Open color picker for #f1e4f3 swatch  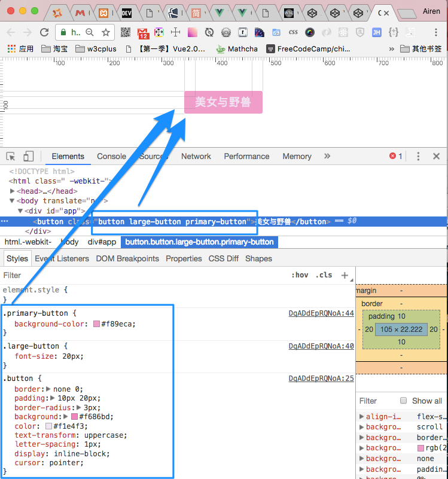point(48,426)
